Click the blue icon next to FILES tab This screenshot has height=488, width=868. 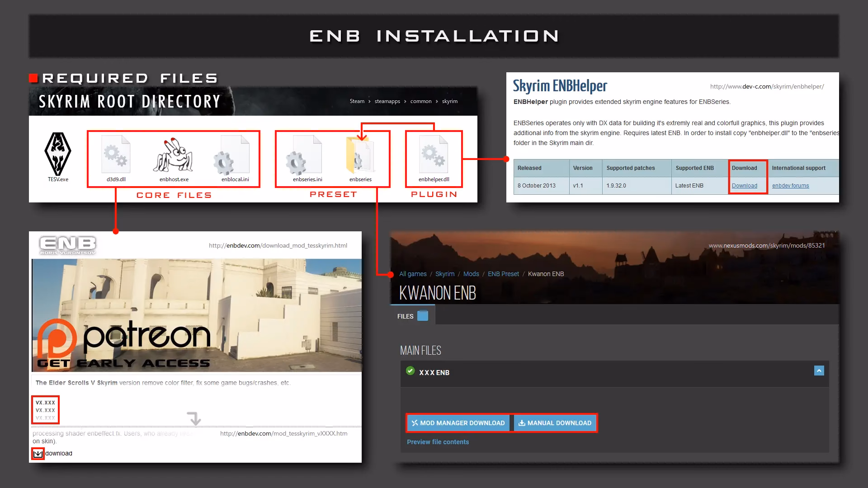[x=423, y=316]
